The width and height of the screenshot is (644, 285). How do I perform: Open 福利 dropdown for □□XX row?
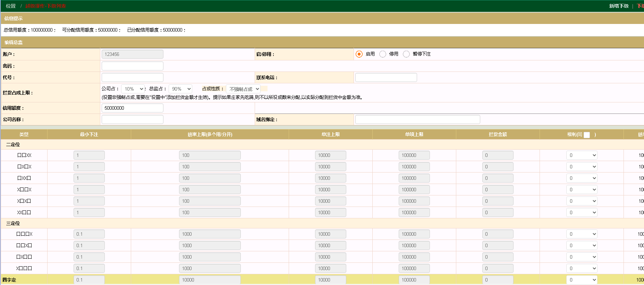(582, 155)
